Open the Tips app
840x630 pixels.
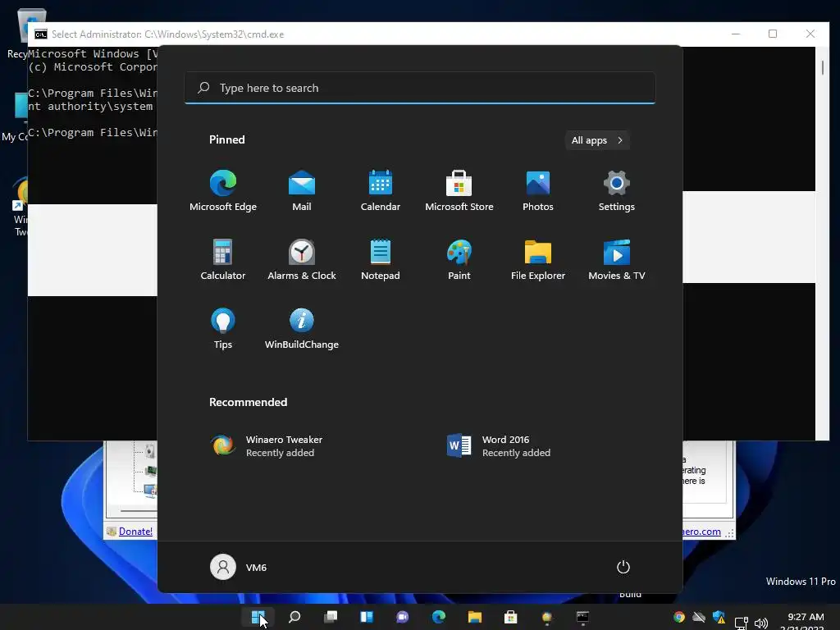pyautogui.click(x=223, y=328)
